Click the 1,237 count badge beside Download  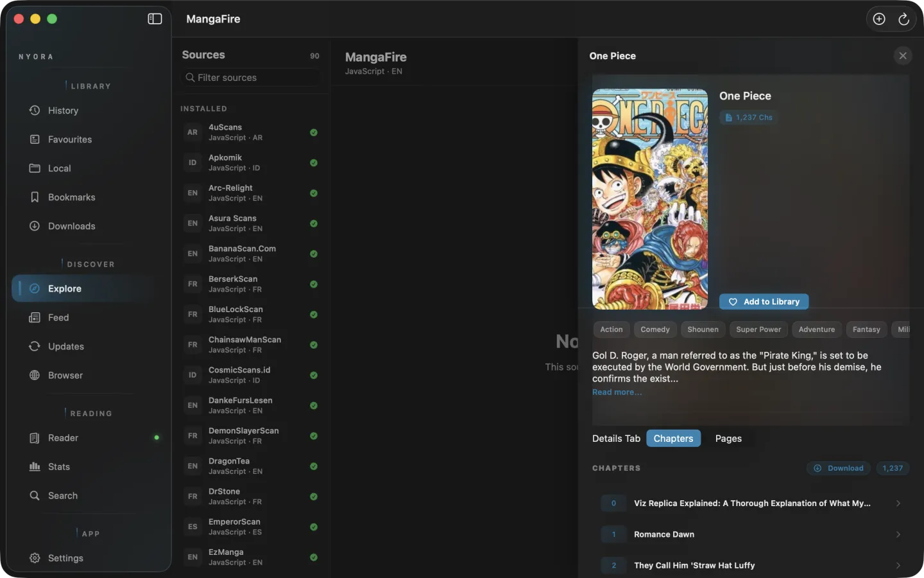pyautogui.click(x=893, y=468)
